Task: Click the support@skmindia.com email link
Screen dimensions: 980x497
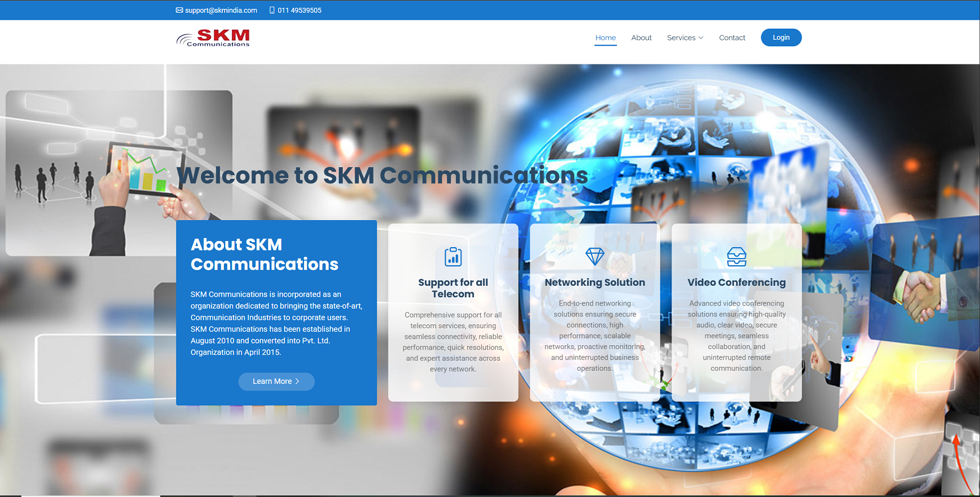Action: coord(221,10)
